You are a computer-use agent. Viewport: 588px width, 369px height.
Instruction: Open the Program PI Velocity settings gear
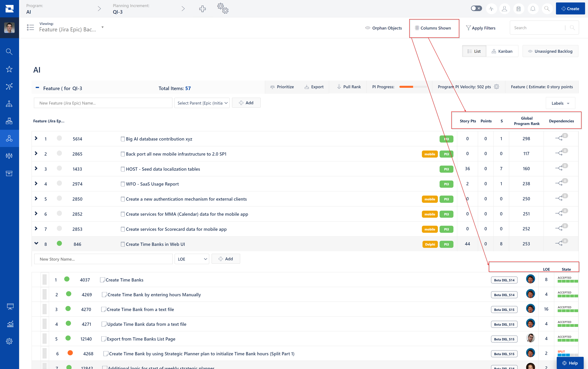point(497,87)
